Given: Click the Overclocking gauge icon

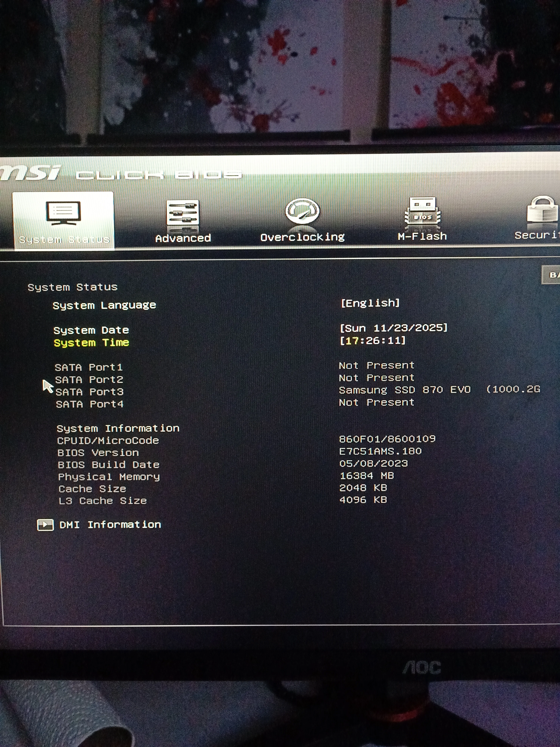Looking at the screenshot, I should pos(302,211).
